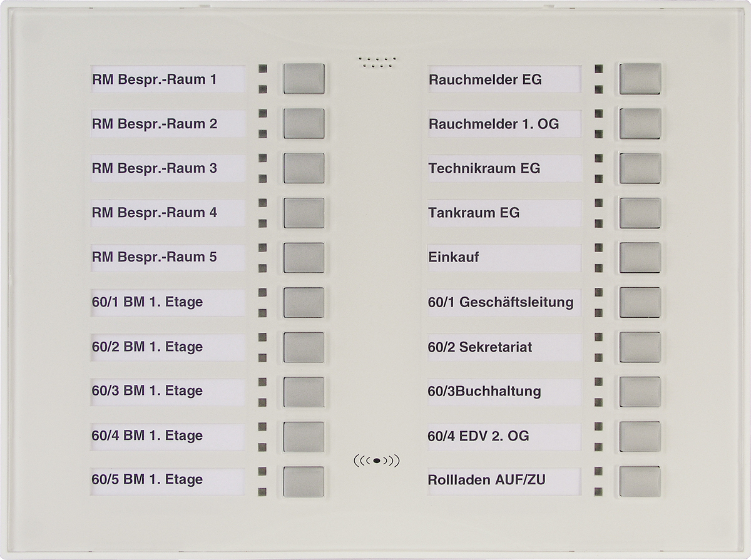
Task: Push the button for 60/5 BM 1. Etage
Action: click(304, 482)
